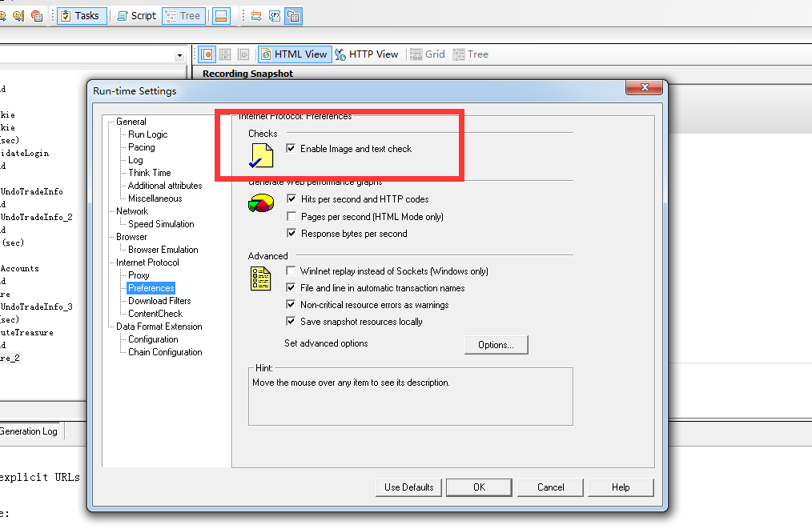The height and width of the screenshot is (529, 812).
Task: Select Browser Emulation in the settings tree
Action: pos(163,249)
